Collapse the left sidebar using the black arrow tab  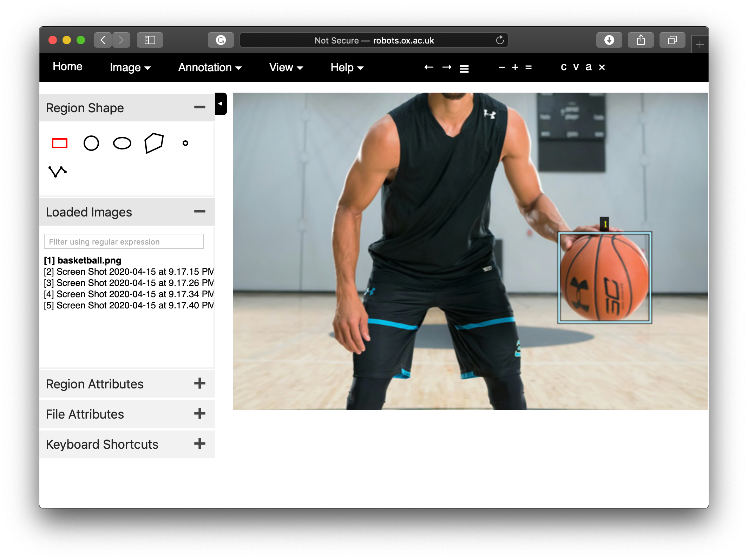point(221,104)
